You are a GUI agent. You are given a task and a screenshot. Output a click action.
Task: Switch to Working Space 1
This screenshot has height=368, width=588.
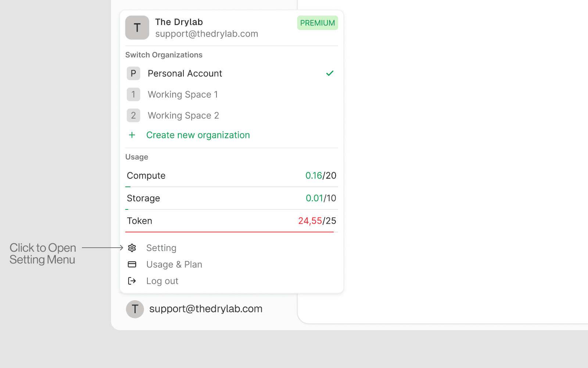click(x=232, y=95)
